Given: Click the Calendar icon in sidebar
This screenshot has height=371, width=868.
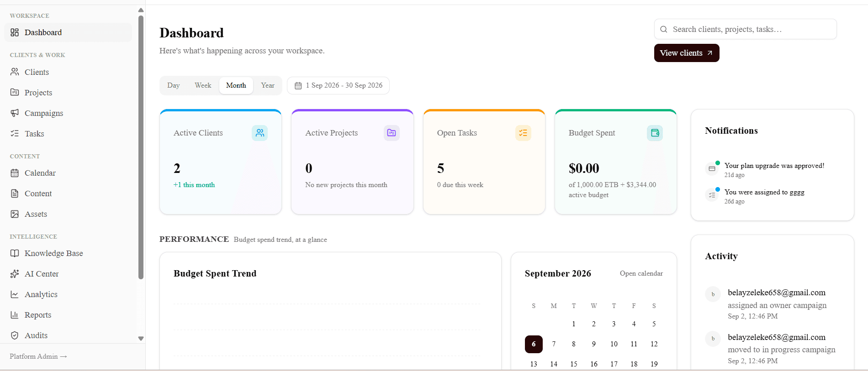Looking at the screenshot, I should coord(15,173).
